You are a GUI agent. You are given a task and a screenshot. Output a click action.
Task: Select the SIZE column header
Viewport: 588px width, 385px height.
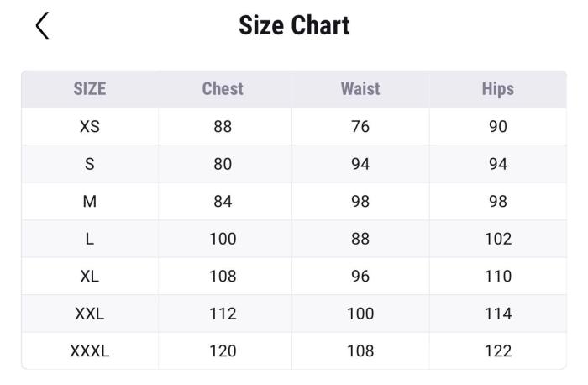(x=90, y=89)
